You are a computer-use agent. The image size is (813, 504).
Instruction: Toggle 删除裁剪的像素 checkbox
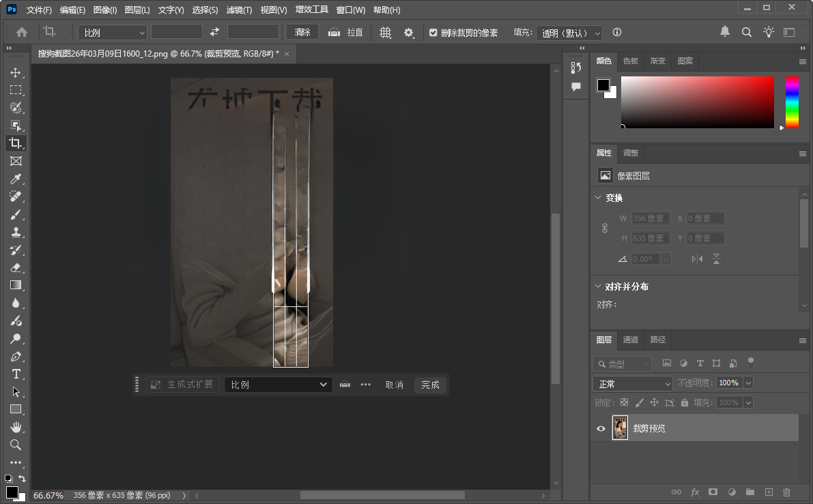pyautogui.click(x=433, y=33)
